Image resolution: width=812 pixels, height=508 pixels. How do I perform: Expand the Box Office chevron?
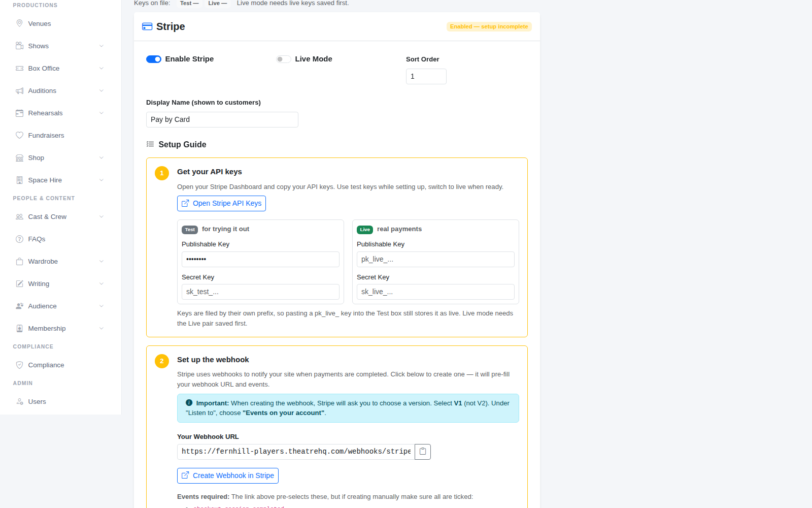click(x=101, y=68)
